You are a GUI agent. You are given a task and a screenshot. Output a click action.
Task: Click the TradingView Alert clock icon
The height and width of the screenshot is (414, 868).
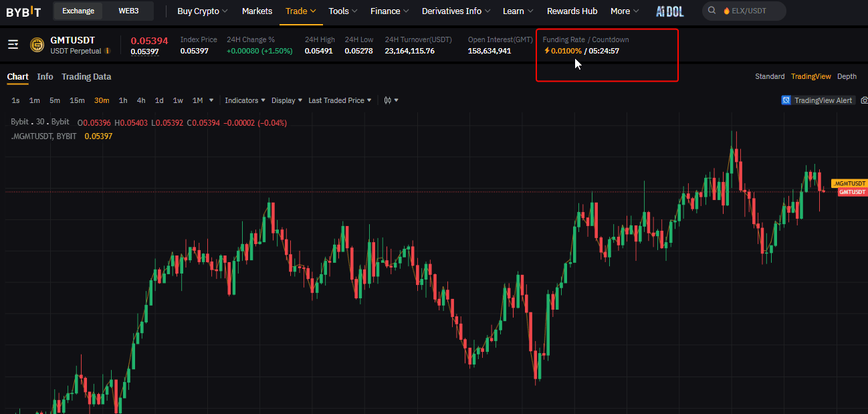click(x=787, y=100)
